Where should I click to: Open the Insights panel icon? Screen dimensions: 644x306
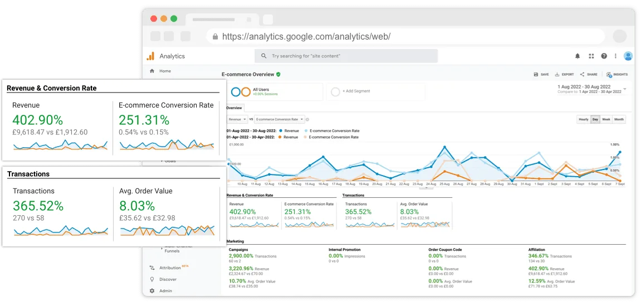point(609,74)
